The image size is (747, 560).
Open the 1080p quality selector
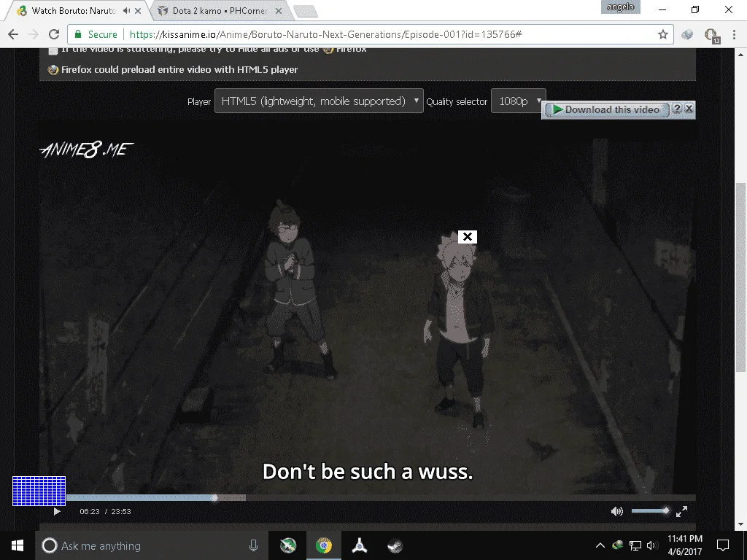519,101
